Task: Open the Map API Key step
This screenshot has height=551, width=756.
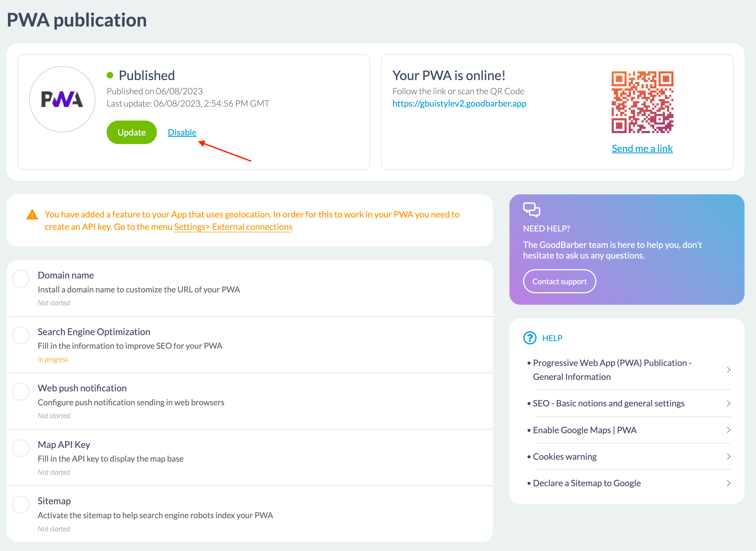Action: coord(250,458)
